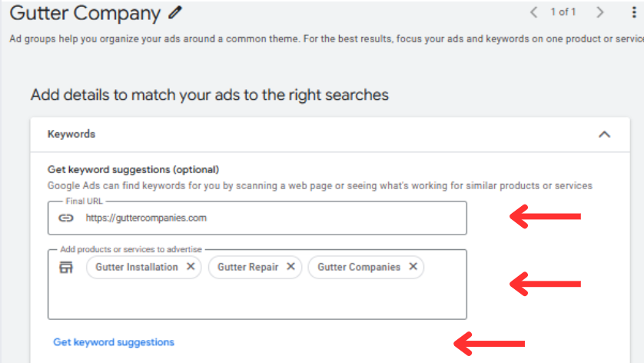This screenshot has width=644, height=363.
Task: Click the Get keyword suggestions link
Action: [114, 342]
